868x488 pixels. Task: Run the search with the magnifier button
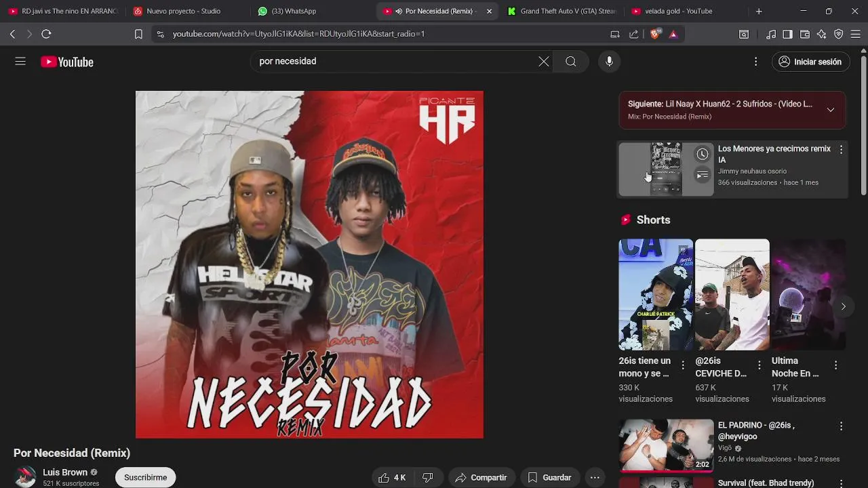(x=571, y=62)
